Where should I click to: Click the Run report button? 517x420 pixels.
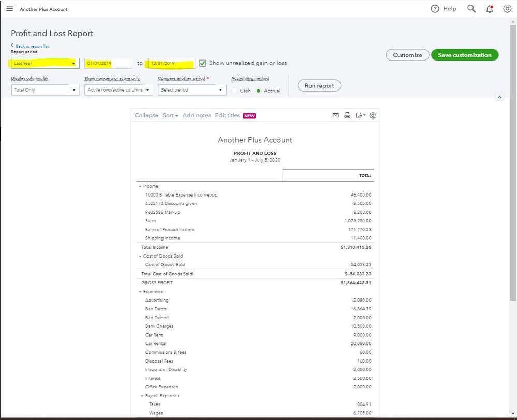(319, 86)
